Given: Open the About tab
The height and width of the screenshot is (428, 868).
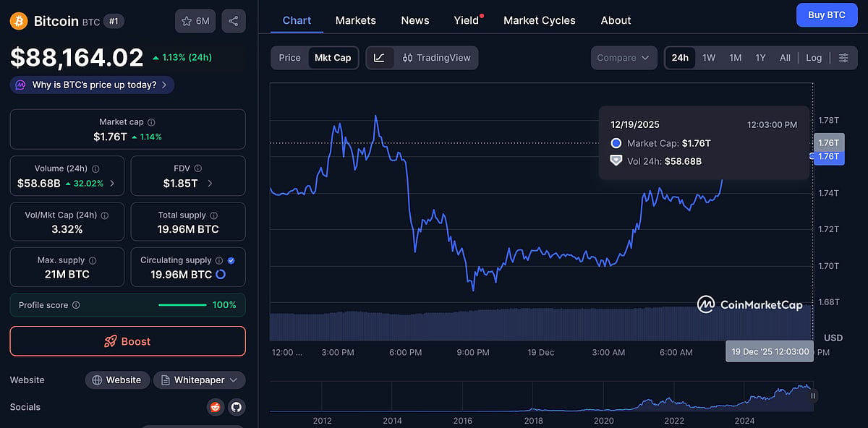Looking at the screenshot, I should point(616,20).
